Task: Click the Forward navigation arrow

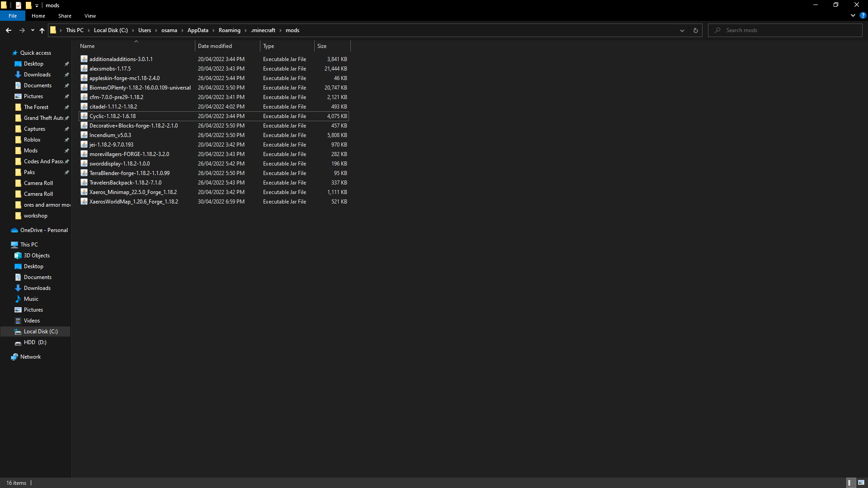Action: (22, 30)
